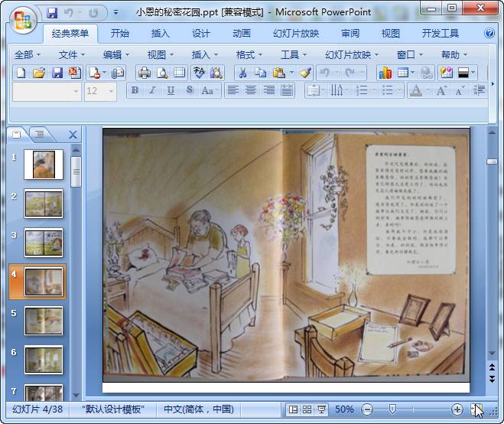Click the copy icon
The image size is (504, 424).
pos(260,73)
